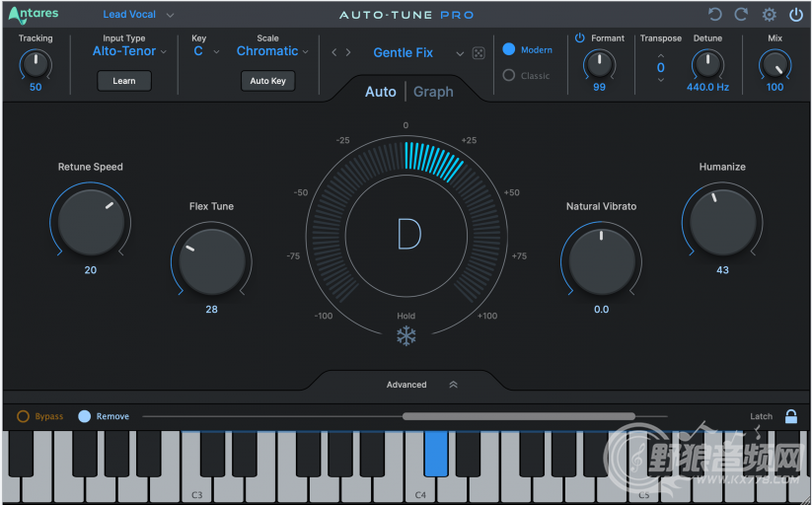
Task: Click the Detune knob
Action: pyautogui.click(x=707, y=64)
